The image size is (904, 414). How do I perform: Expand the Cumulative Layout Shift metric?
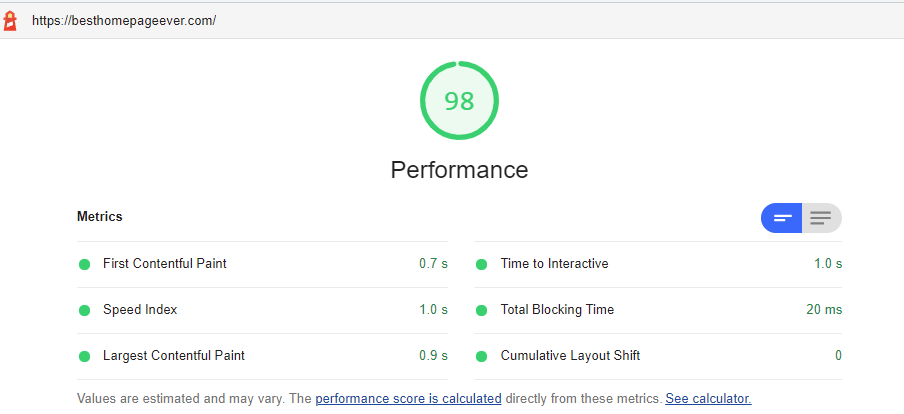(x=570, y=356)
